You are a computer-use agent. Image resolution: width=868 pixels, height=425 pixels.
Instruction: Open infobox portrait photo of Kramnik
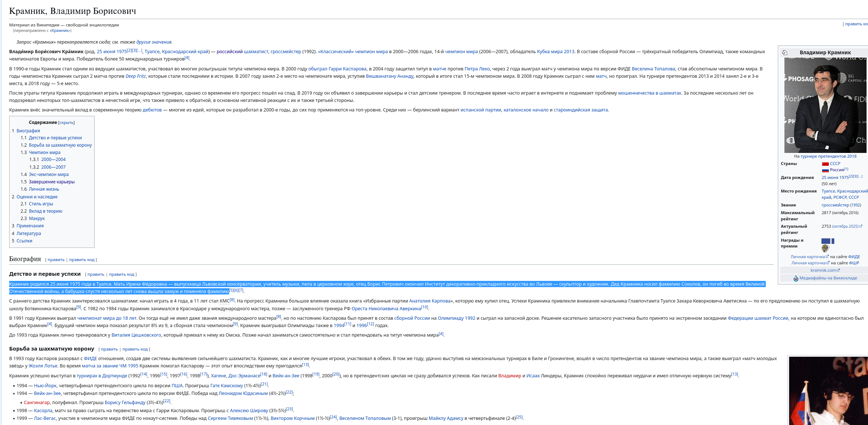[825, 105]
